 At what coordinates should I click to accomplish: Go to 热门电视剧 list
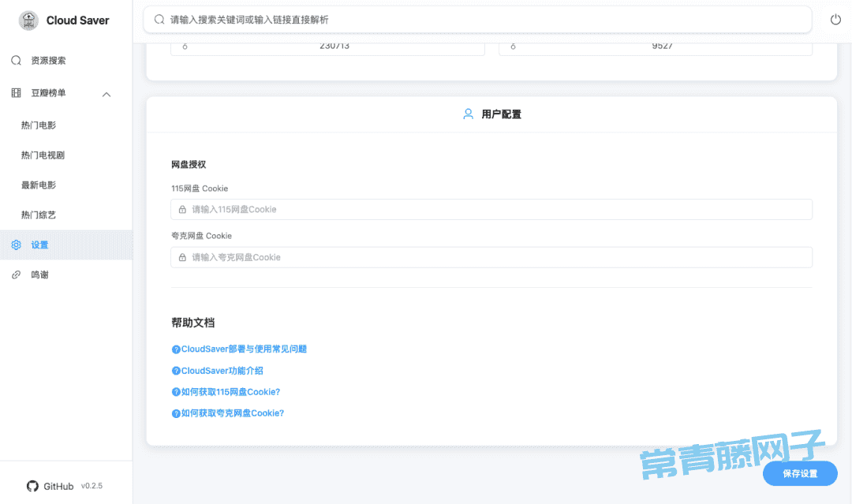coord(66,155)
